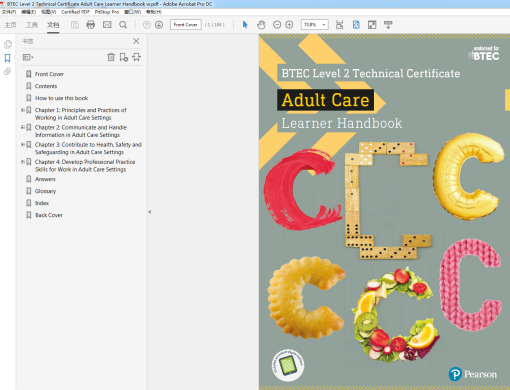The image size is (510, 390).
Task: Toggle the Bookmarks panel icon
Action: pos(7,58)
